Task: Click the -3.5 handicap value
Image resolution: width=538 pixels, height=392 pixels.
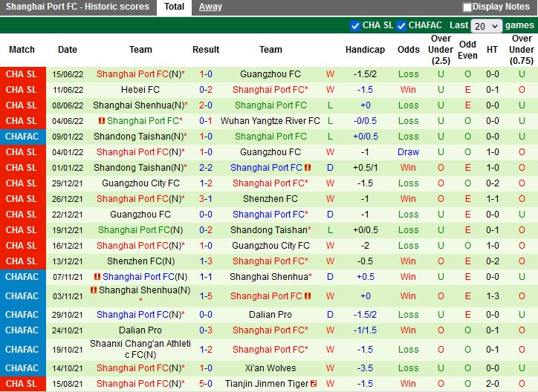Action: pyautogui.click(x=365, y=368)
